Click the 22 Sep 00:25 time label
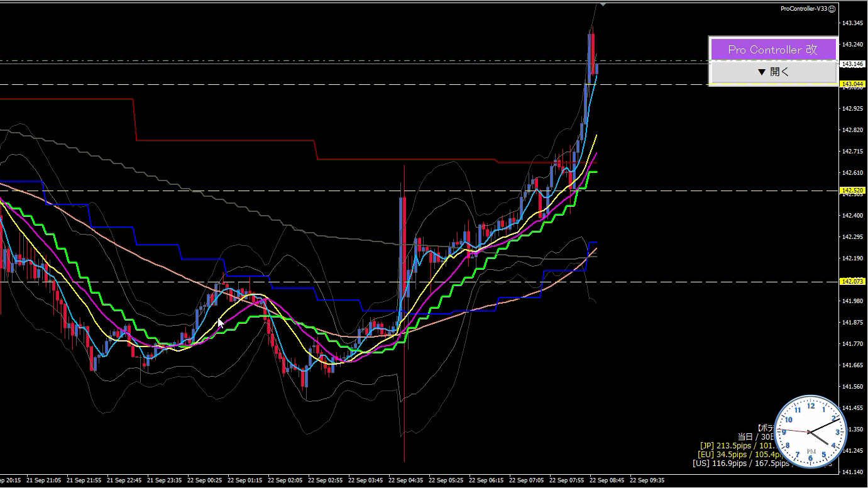This screenshot has height=488, width=868. tap(204, 480)
